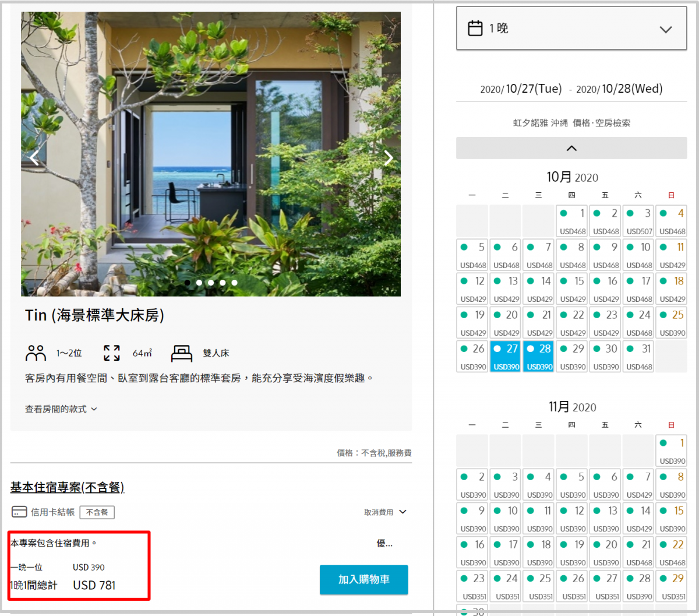
Task: Click the truncated 優... link
Action: (384, 543)
